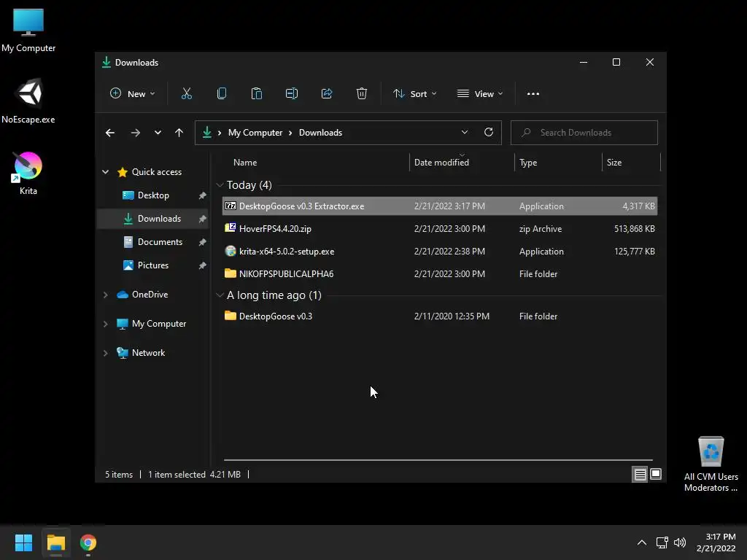Open the View layout dropdown

tap(480, 94)
